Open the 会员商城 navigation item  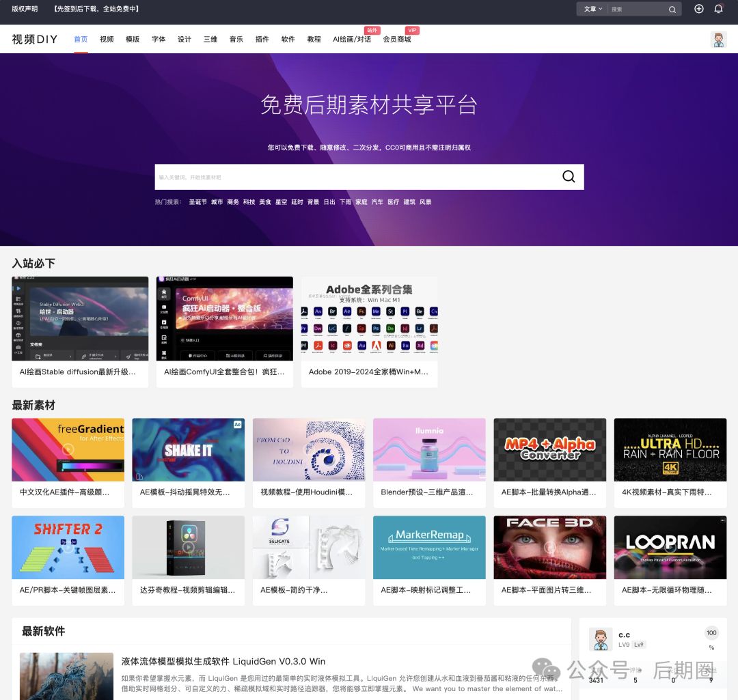(x=397, y=39)
